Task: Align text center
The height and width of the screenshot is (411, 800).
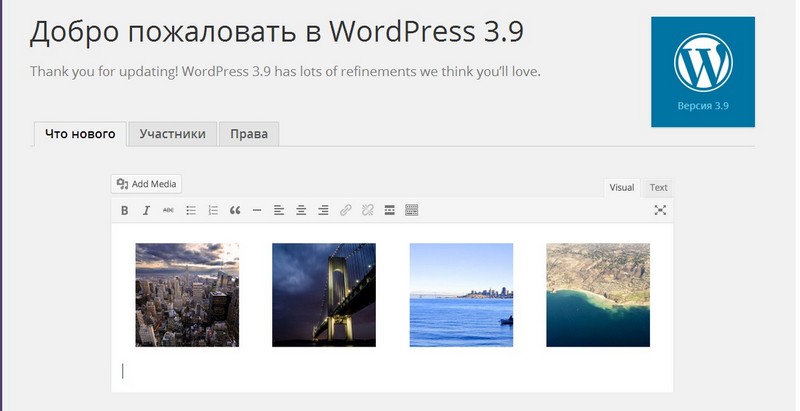Action: [x=301, y=210]
